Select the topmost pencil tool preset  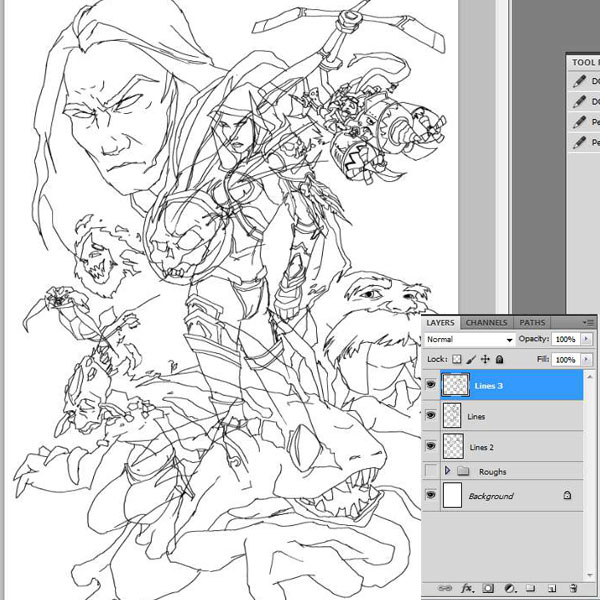[580, 81]
